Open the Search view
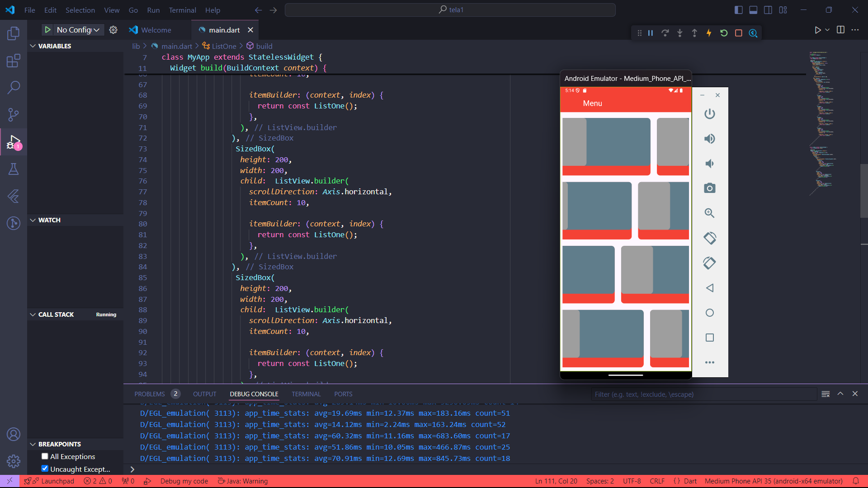The width and height of the screenshot is (868, 488). [14, 87]
